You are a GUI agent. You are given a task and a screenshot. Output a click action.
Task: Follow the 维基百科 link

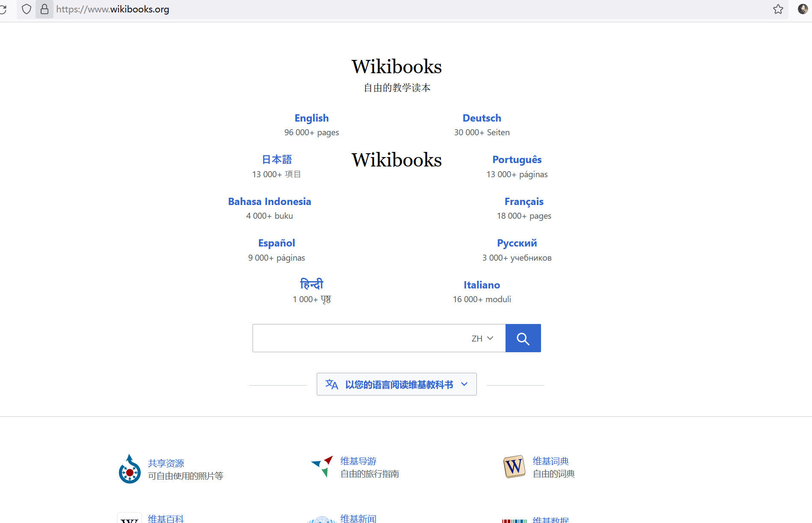pos(166,519)
